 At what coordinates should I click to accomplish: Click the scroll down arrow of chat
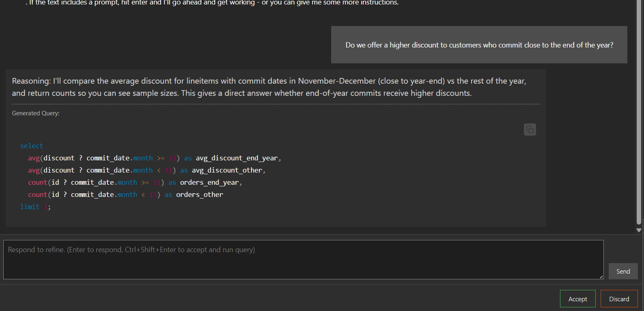click(639, 230)
